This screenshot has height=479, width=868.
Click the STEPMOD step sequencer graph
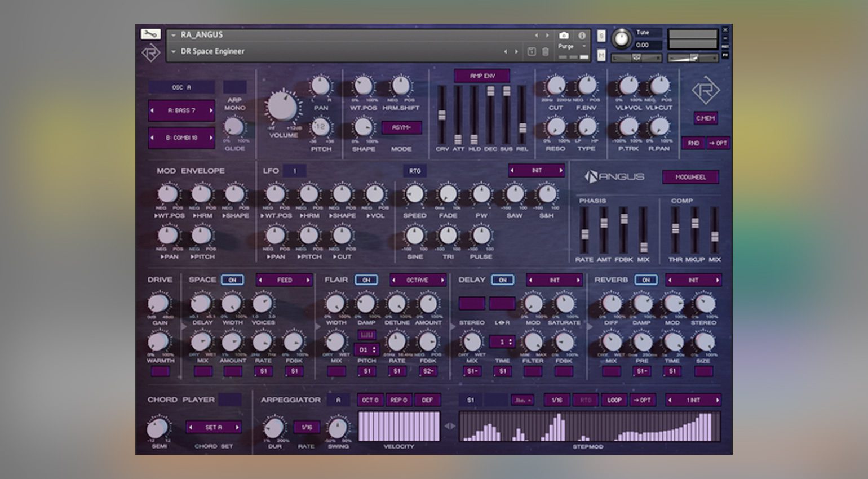(x=590, y=427)
